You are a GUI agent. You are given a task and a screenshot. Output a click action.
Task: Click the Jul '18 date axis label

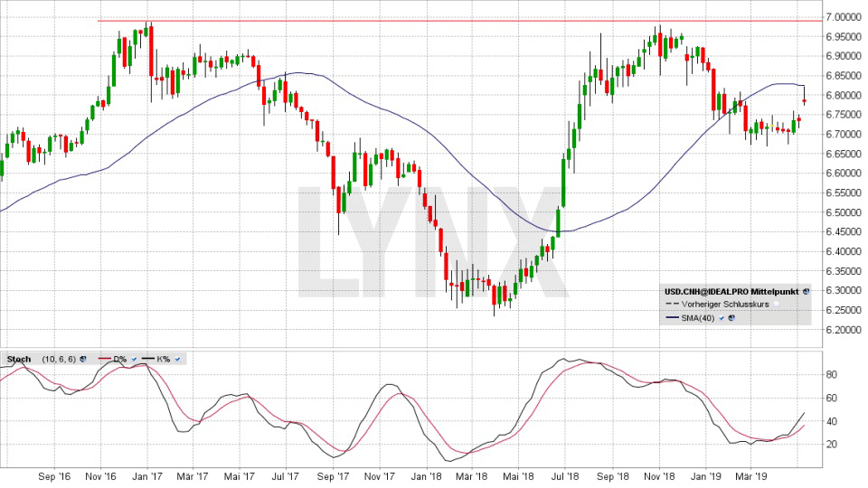pyautogui.click(x=565, y=476)
